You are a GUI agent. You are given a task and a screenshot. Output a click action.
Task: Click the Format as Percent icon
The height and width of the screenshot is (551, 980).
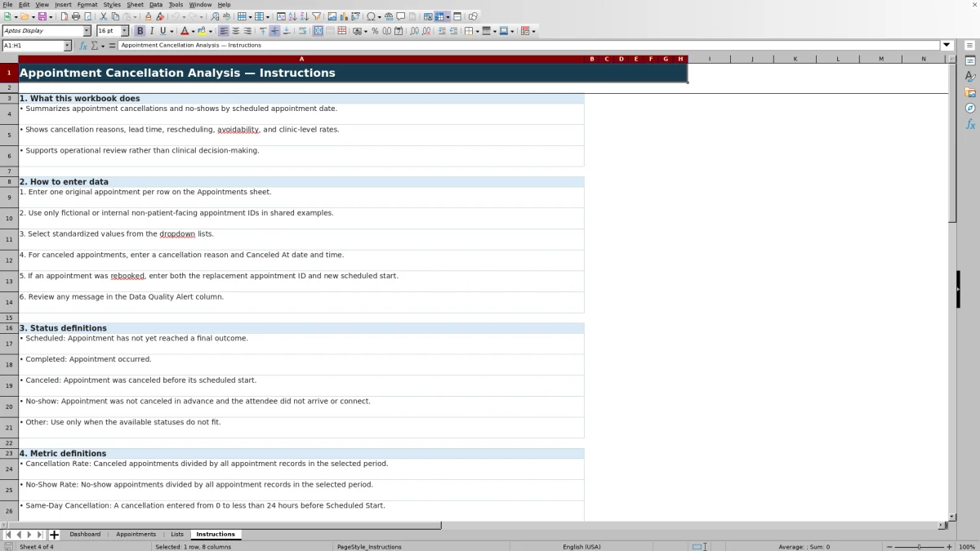375,31
